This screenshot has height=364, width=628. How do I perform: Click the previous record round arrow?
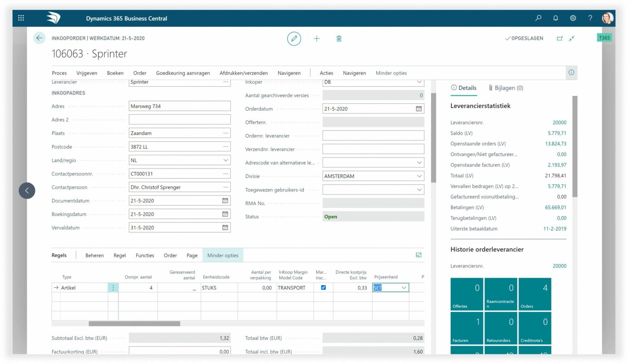[27, 190]
